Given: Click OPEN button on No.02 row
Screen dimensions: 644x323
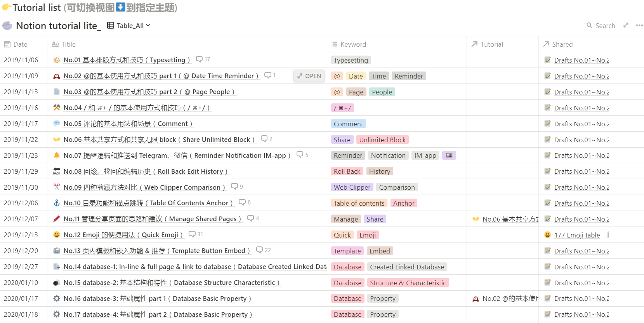Looking at the screenshot, I should 309,76.
